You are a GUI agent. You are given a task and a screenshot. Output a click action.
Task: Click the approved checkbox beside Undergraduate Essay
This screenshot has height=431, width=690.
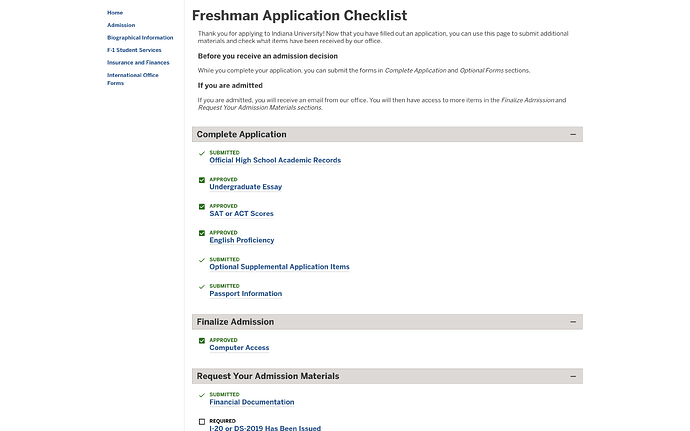(x=202, y=180)
